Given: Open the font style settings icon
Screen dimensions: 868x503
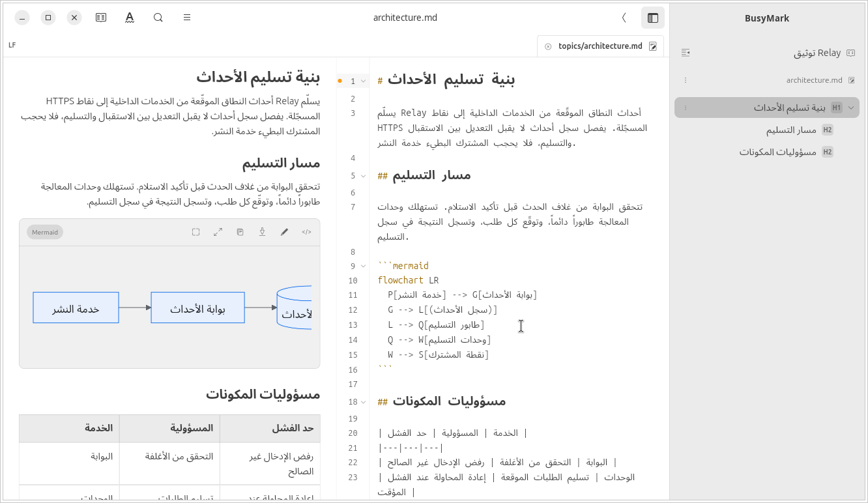Looking at the screenshot, I should (130, 18).
